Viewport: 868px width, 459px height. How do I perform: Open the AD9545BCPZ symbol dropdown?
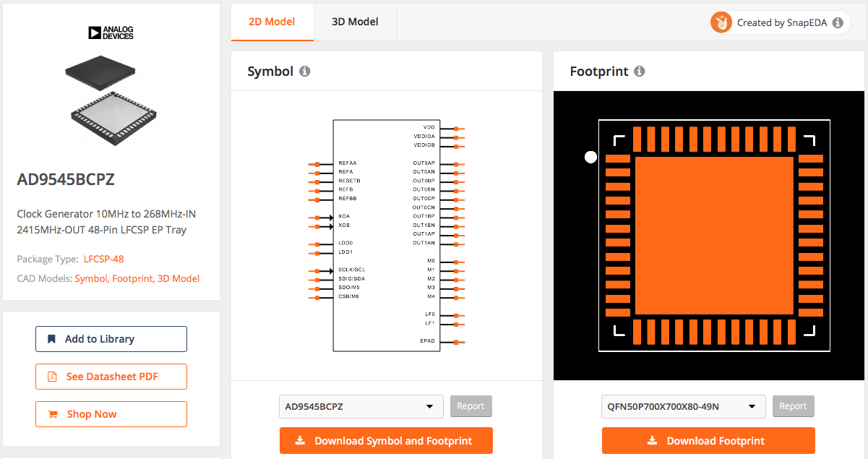pyautogui.click(x=361, y=406)
